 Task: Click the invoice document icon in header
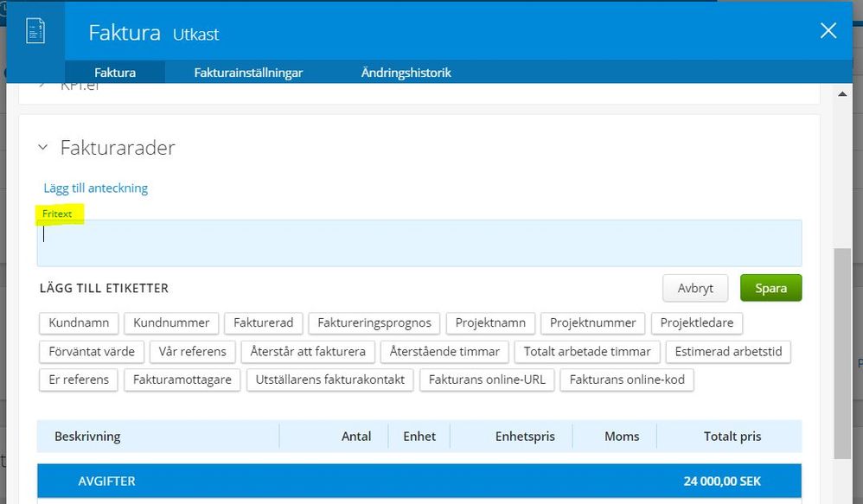click(35, 31)
